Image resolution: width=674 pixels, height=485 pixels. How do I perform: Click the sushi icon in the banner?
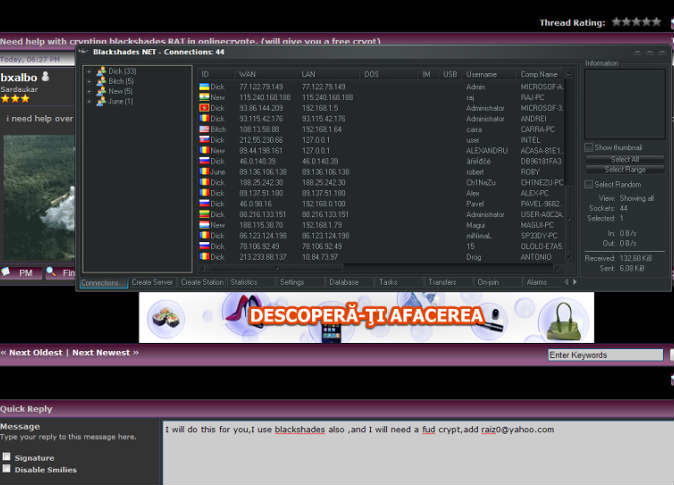point(167,318)
